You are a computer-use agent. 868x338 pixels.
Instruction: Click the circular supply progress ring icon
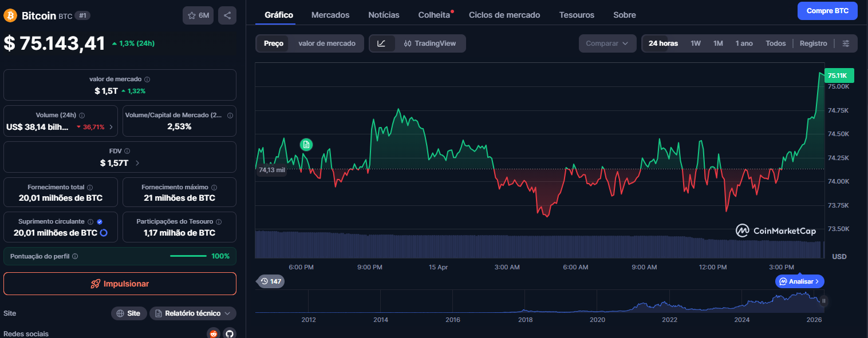point(104,233)
